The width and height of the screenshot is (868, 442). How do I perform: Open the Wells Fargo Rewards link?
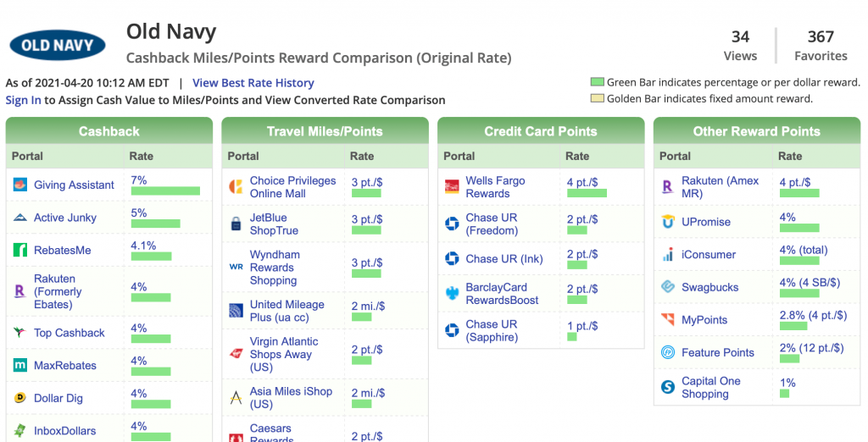click(495, 187)
